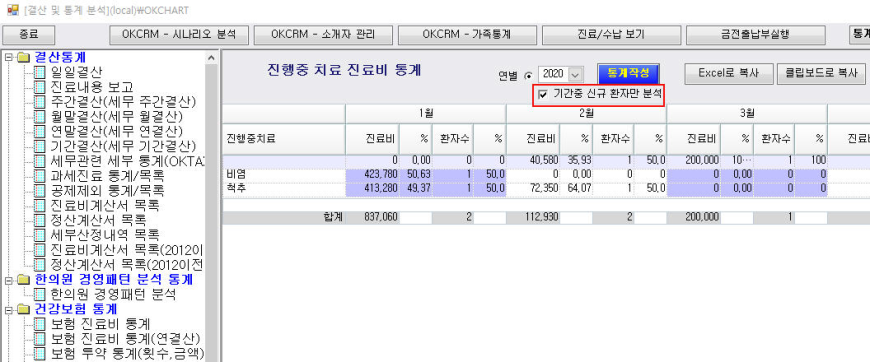This screenshot has width=870, height=362.
Task: Click the 423,780 cell
Action: click(x=373, y=174)
